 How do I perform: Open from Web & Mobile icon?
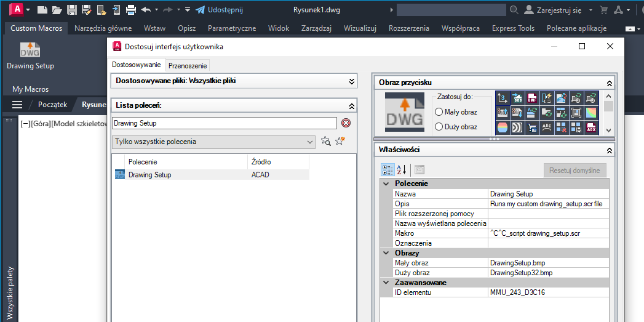(x=101, y=9)
